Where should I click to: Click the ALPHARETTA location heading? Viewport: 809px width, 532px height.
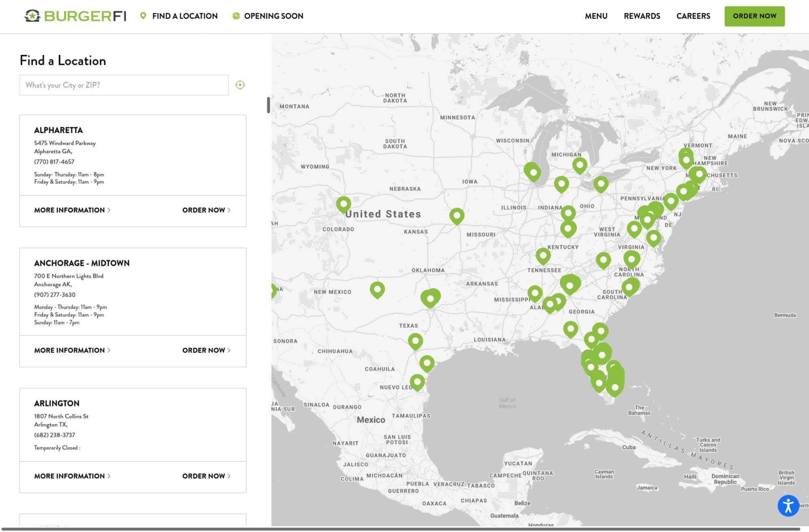(58, 130)
